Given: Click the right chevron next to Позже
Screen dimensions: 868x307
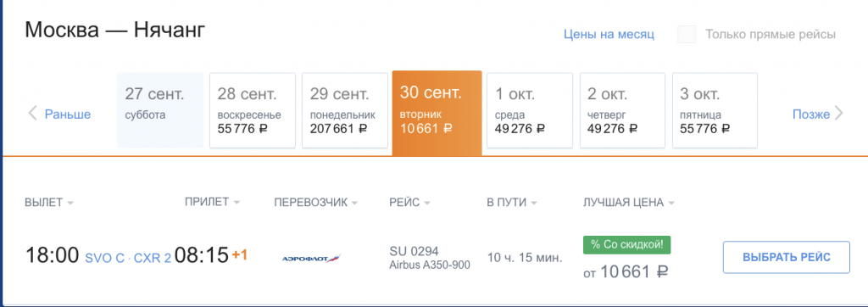Looking at the screenshot, I should tap(838, 114).
